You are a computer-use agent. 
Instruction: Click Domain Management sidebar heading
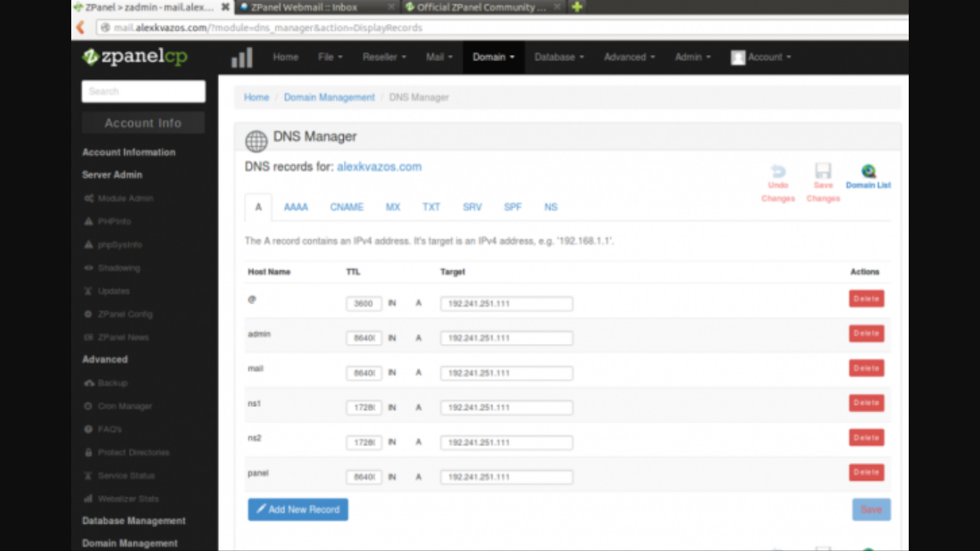point(130,544)
